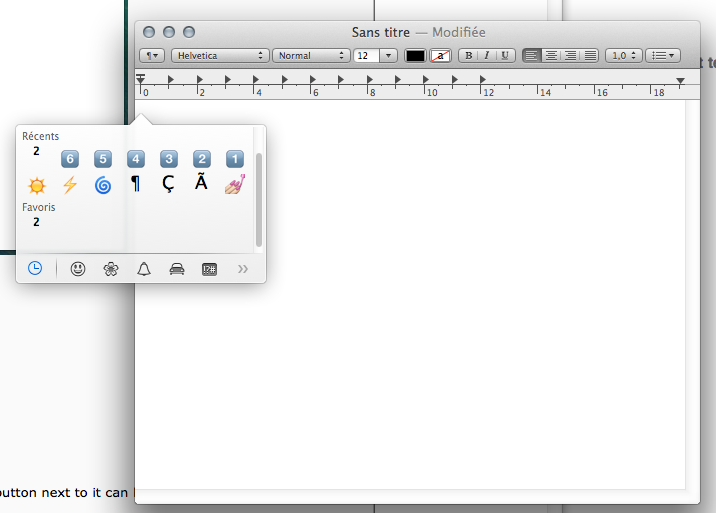This screenshot has width=716, height=513.
Task: Insert the nail polish emoji
Action: point(234,185)
